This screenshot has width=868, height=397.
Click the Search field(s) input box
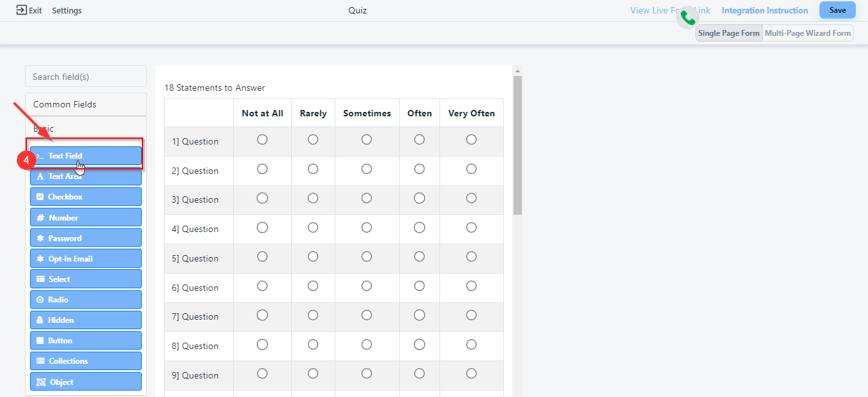pos(86,77)
